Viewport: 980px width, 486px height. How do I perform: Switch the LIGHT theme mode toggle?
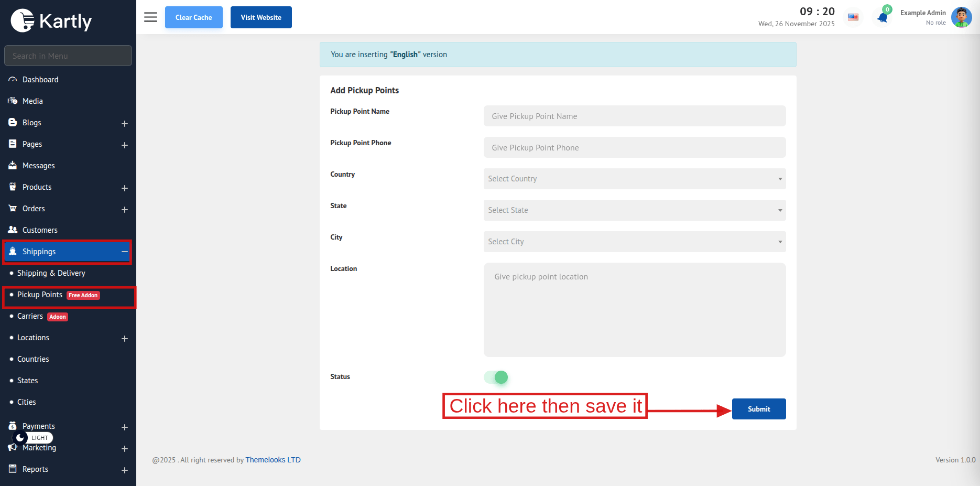click(32, 438)
